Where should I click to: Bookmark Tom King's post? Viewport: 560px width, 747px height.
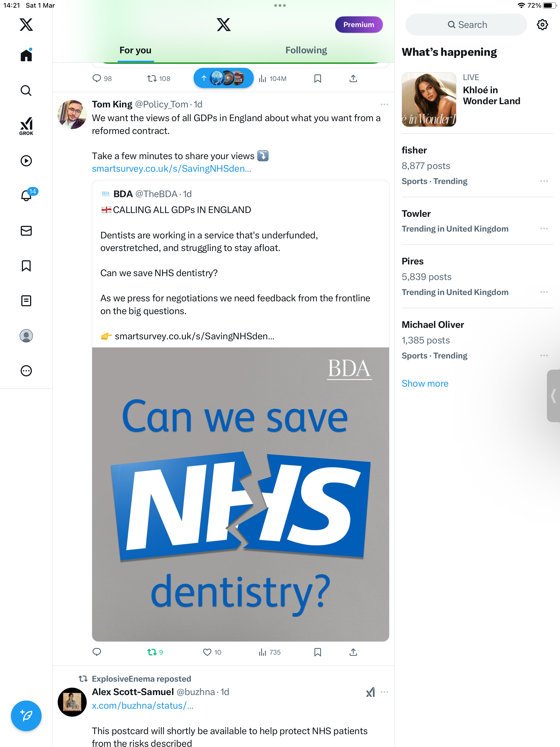(x=317, y=652)
